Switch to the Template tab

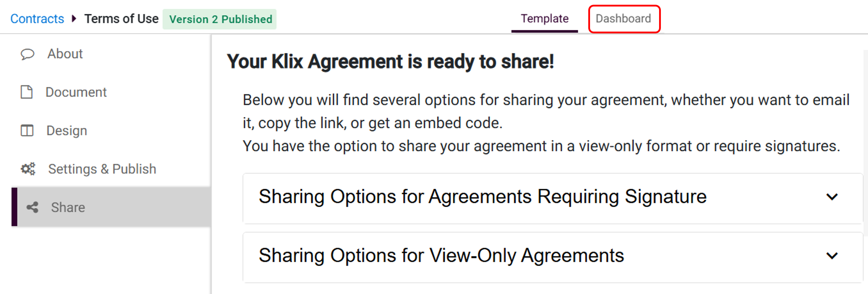pyautogui.click(x=544, y=19)
